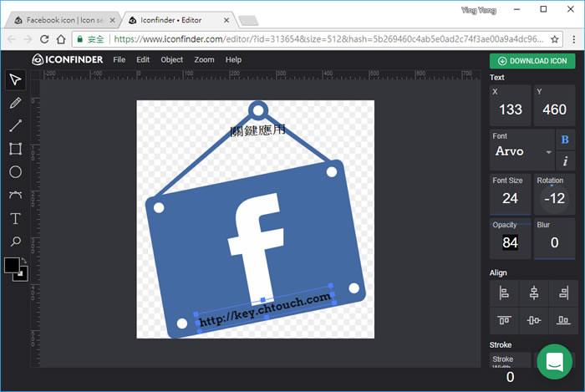The height and width of the screenshot is (392, 585).
Task: Click the Ying Yong profile name
Action: [x=479, y=10]
